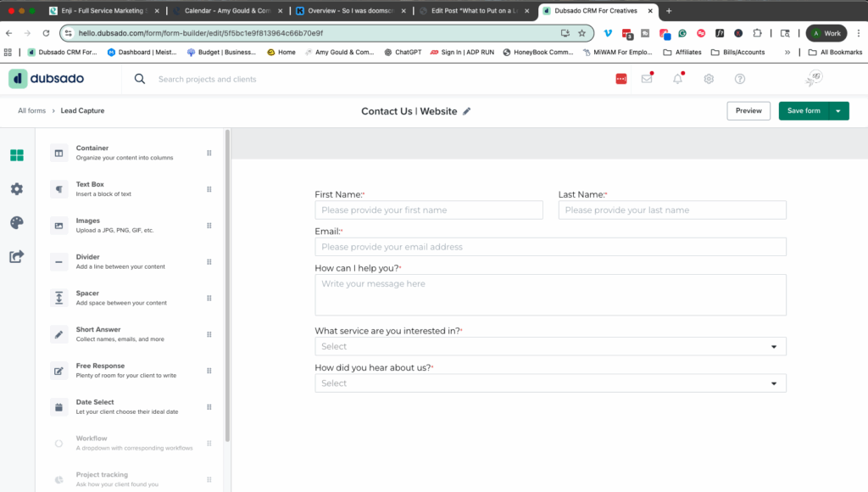Click the search magnifier icon
Screen dimensions: 868x492
coord(140,79)
